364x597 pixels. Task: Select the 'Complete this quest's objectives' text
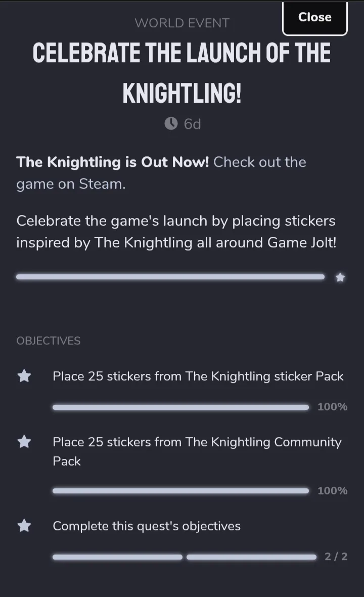click(147, 526)
